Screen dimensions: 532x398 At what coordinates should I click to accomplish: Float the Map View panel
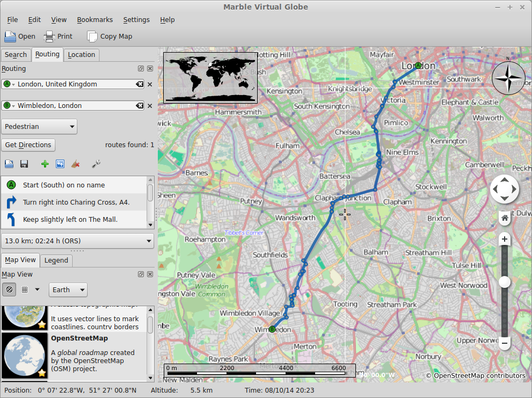[141, 274]
